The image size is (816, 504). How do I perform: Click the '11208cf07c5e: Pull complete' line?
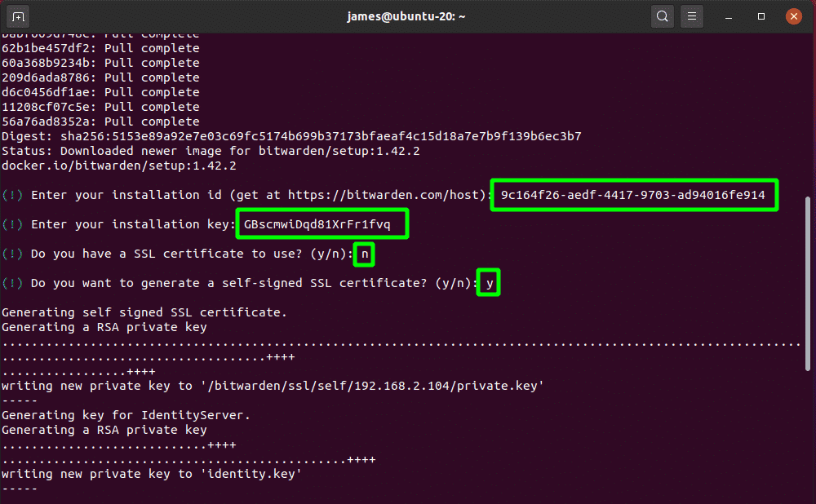[100, 107]
